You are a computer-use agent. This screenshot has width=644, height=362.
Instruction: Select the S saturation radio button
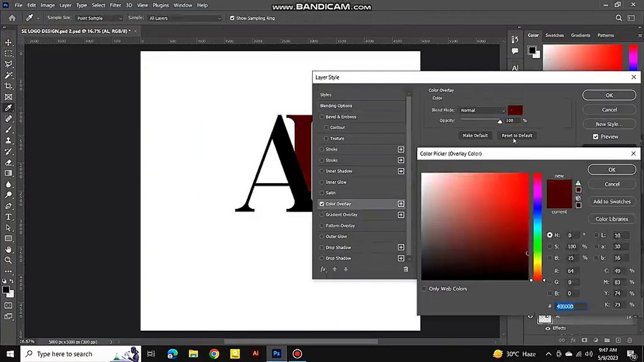[x=549, y=246]
